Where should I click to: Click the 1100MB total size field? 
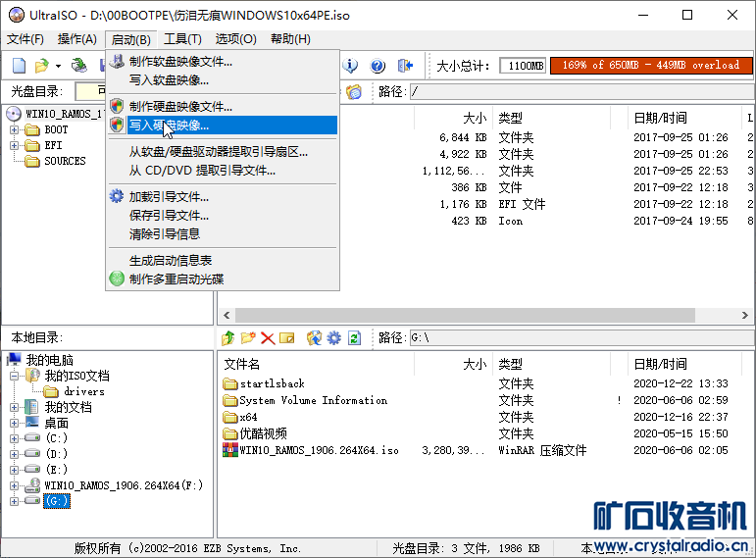point(523,66)
